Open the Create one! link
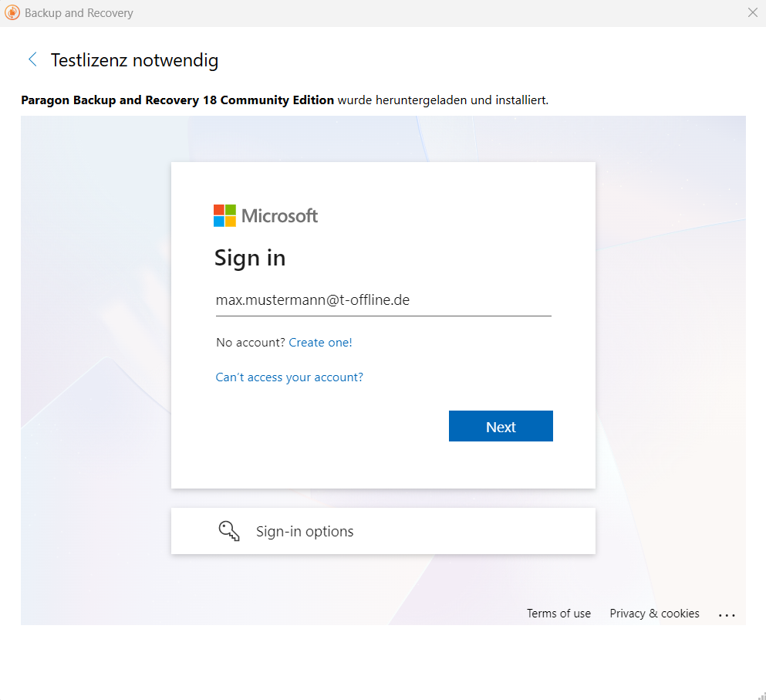 pyautogui.click(x=320, y=342)
